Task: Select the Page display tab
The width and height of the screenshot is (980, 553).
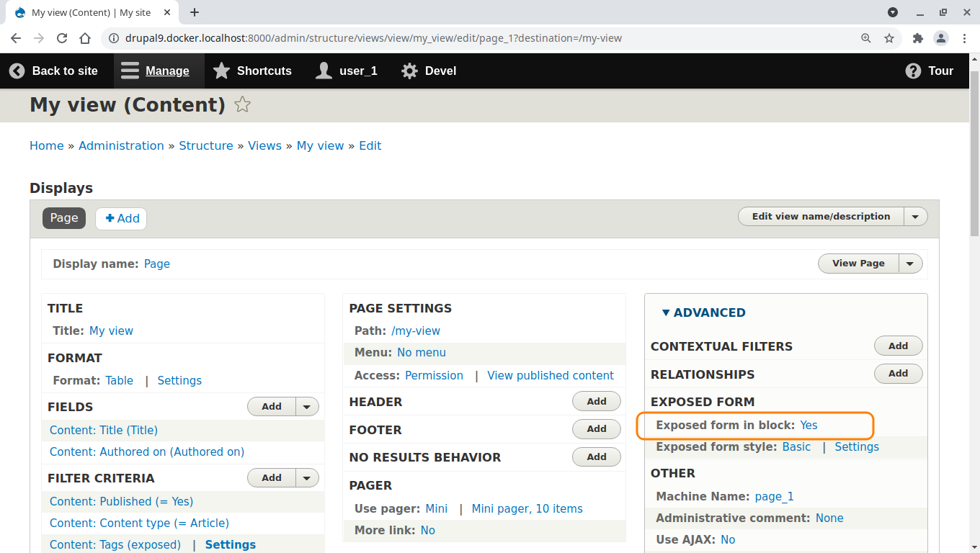Action: point(63,217)
